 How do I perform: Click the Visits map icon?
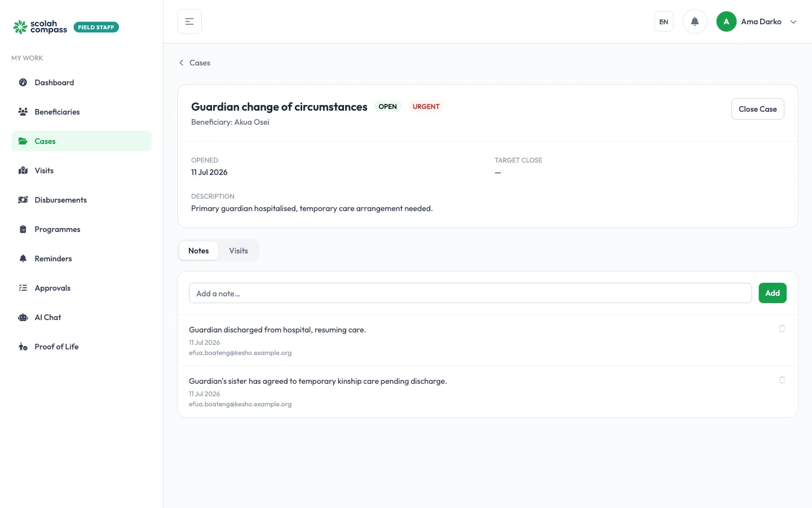pyautogui.click(x=23, y=170)
